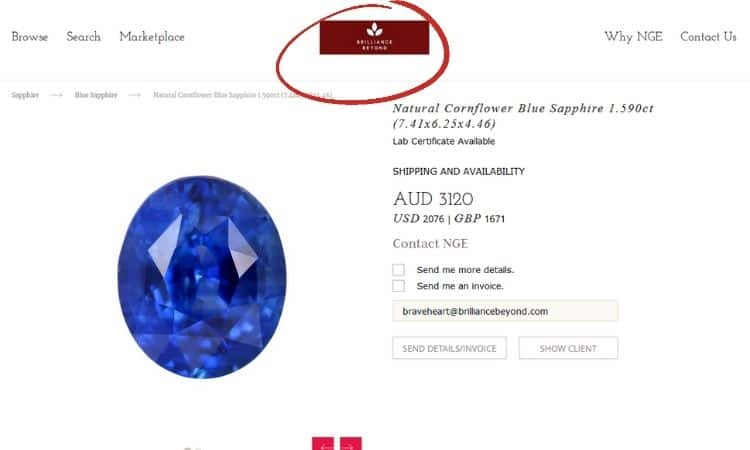
Task: Open the Lab Certificate Available link
Action: tap(444, 141)
